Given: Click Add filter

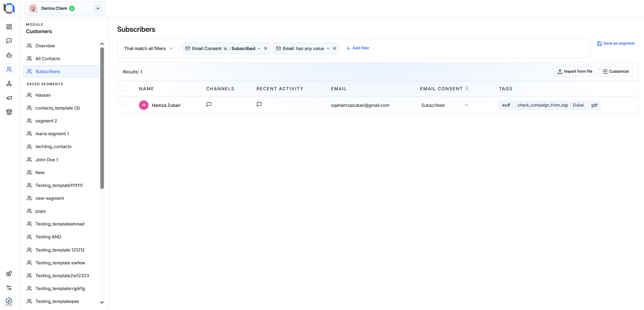Looking at the screenshot, I should (x=358, y=48).
